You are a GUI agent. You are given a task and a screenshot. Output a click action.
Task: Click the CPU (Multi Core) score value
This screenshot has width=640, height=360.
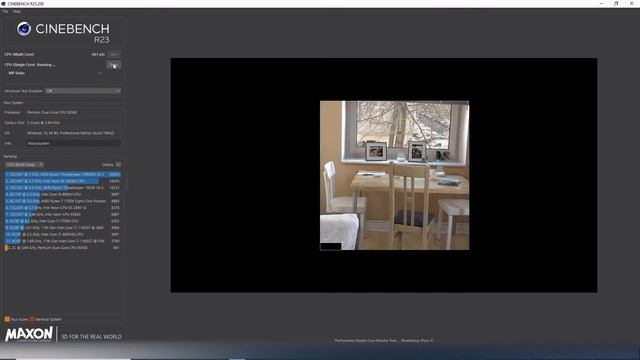pos(98,54)
